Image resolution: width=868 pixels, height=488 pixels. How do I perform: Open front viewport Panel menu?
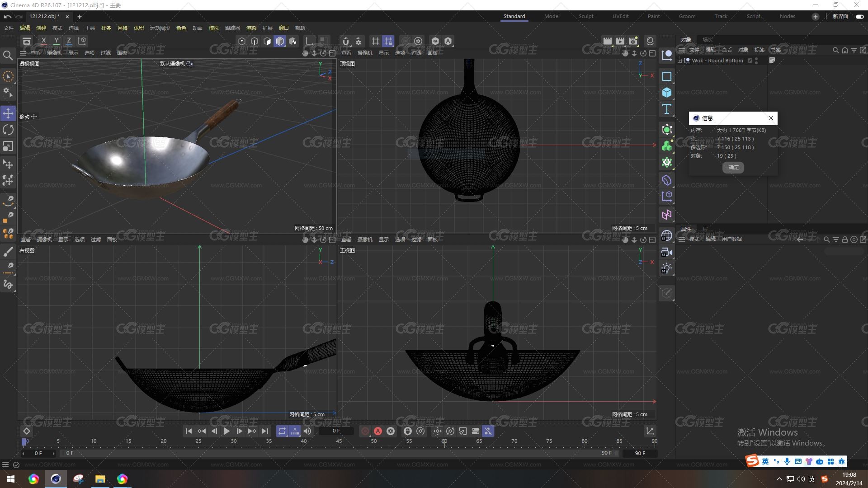[433, 239]
